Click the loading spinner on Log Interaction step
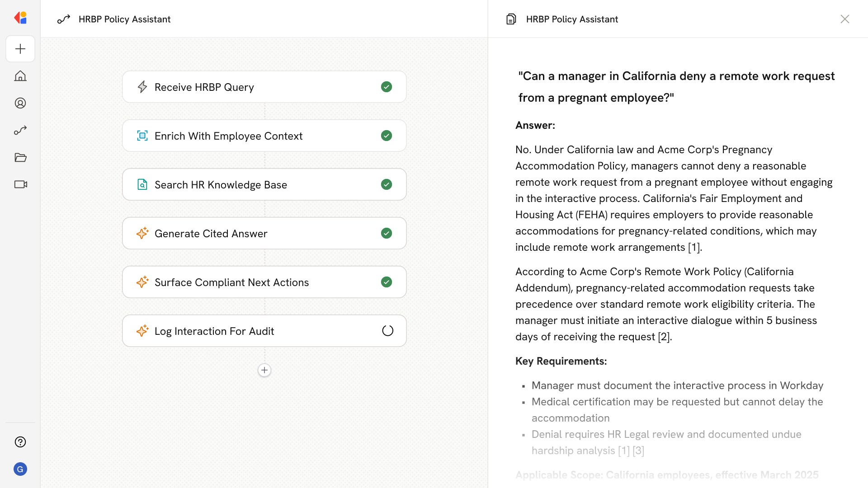This screenshot has width=868, height=488. tap(387, 331)
